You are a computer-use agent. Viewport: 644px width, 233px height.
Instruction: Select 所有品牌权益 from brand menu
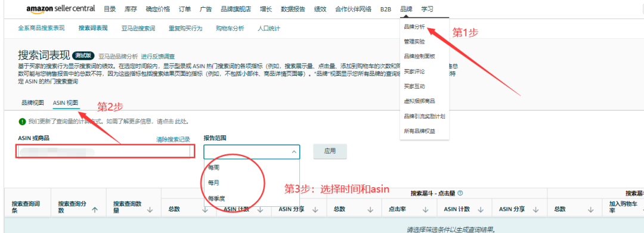(x=419, y=131)
